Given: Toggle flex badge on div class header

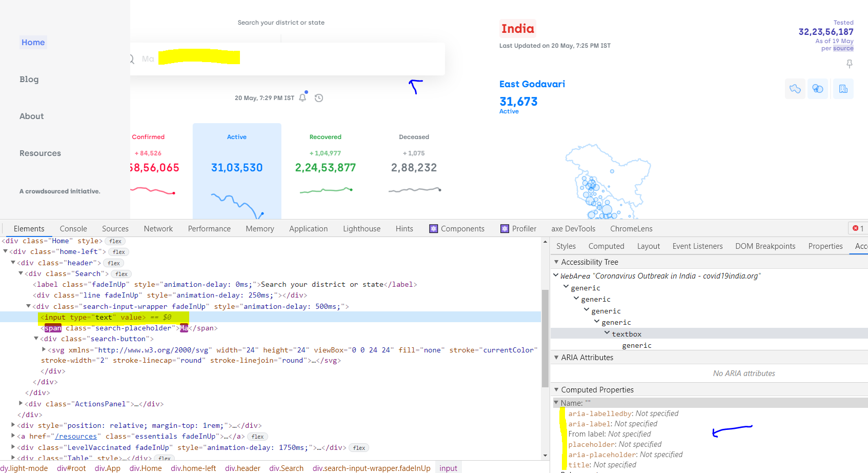Looking at the screenshot, I should pos(114,263).
